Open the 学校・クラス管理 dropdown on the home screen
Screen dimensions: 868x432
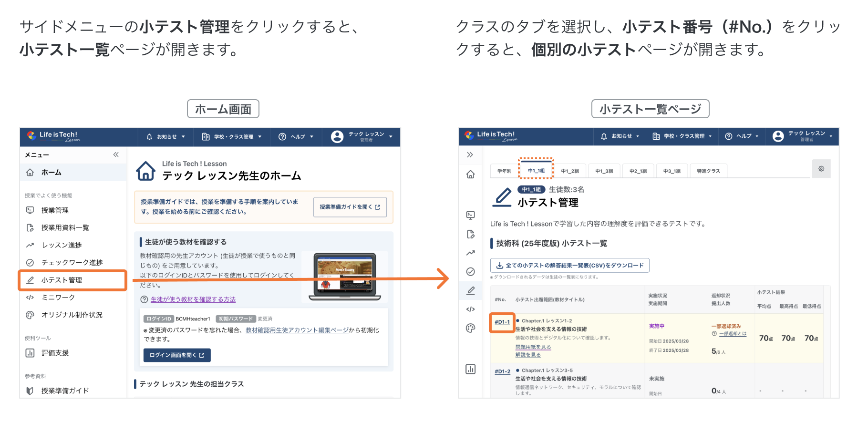(232, 137)
